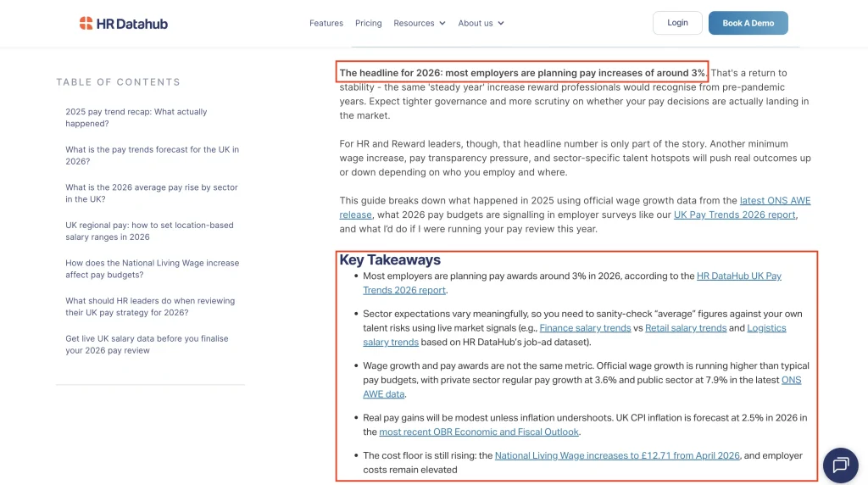Screen dimensions: 868x485
Task: Jump to 'pay trends forecast for the UK' section
Action: pyautogui.click(x=153, y=155)
